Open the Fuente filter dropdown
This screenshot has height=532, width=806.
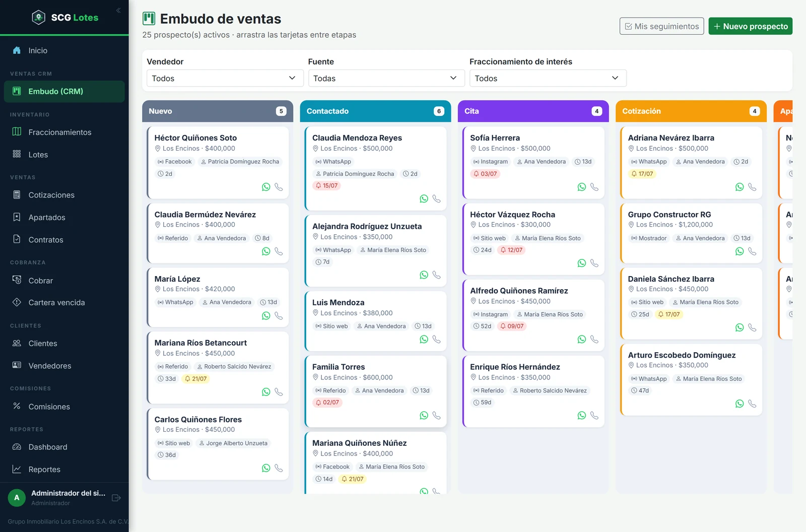[386, 78]
